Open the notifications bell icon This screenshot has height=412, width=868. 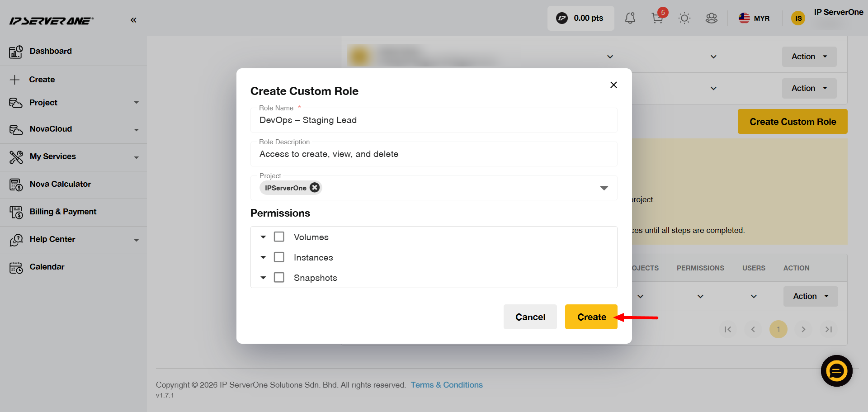[630, 18]
